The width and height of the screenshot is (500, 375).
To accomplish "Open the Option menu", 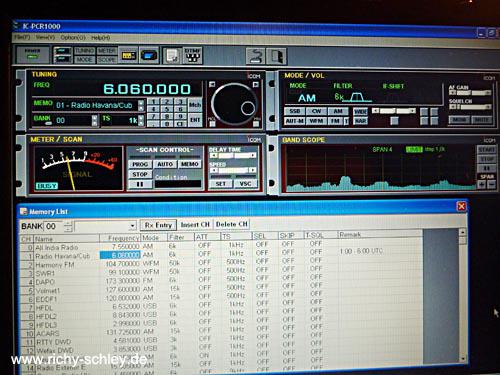I will click(73, 38).
